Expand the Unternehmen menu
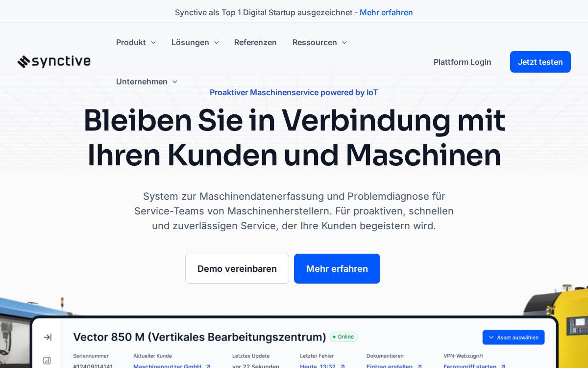The height and width of the screenshot is (368, 588). click(147, 81)
